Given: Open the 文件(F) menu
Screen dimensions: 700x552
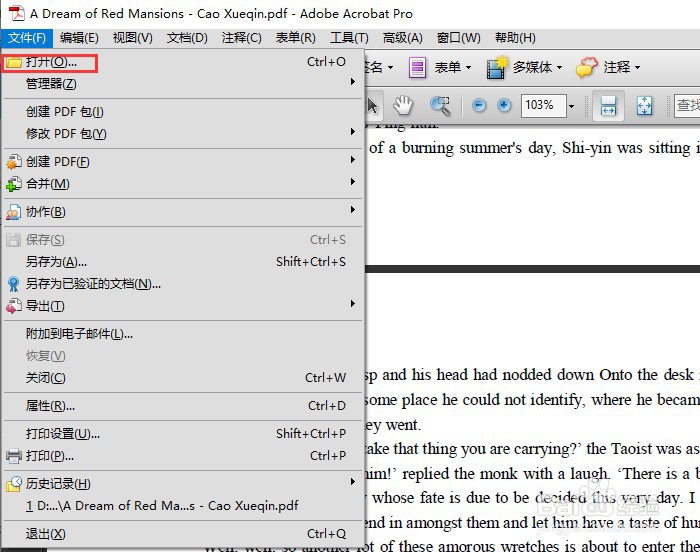Looking at the screenshot, I should 27,38.
